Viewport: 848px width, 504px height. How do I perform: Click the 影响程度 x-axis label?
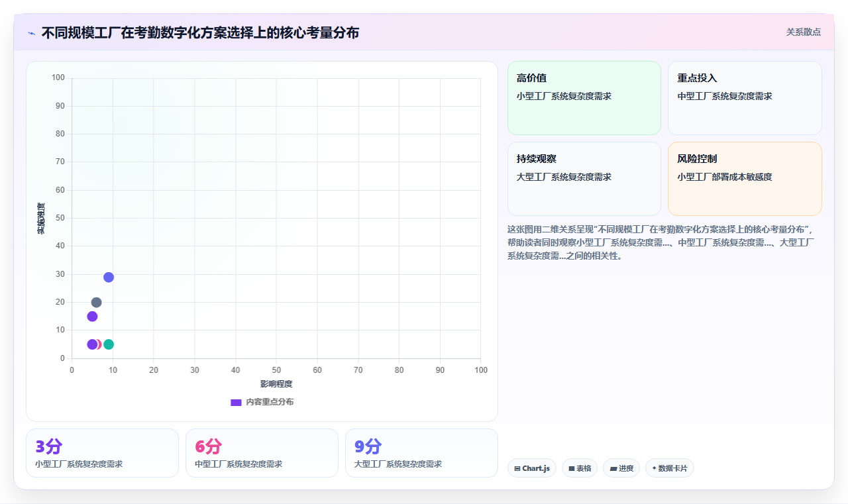pos(276,384)
